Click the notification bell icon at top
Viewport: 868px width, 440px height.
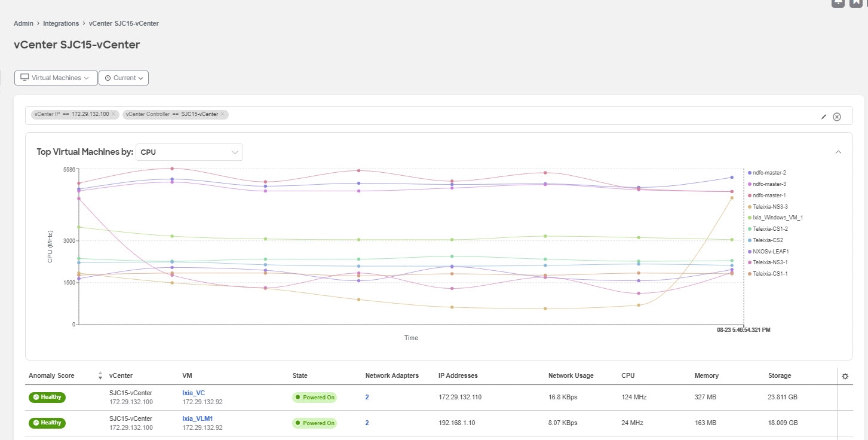coord(838,2)
